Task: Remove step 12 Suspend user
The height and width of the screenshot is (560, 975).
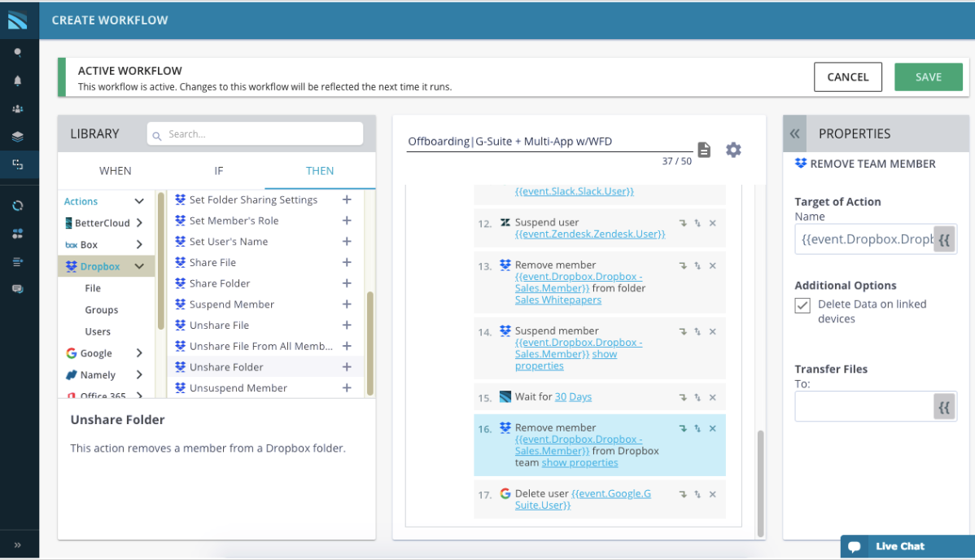Action: click(713, 223)
